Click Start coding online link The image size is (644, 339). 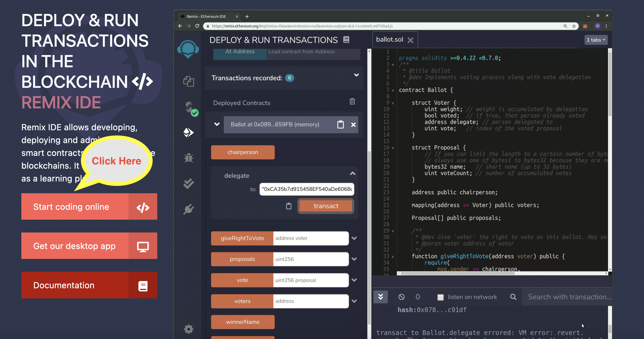pos(89,207)
